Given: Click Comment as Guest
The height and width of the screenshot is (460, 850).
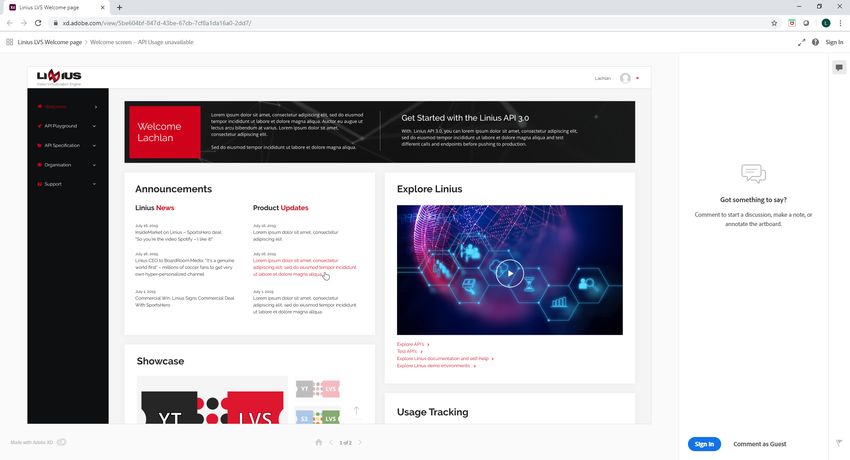Looking at the screenshot, I should (759, 444).
